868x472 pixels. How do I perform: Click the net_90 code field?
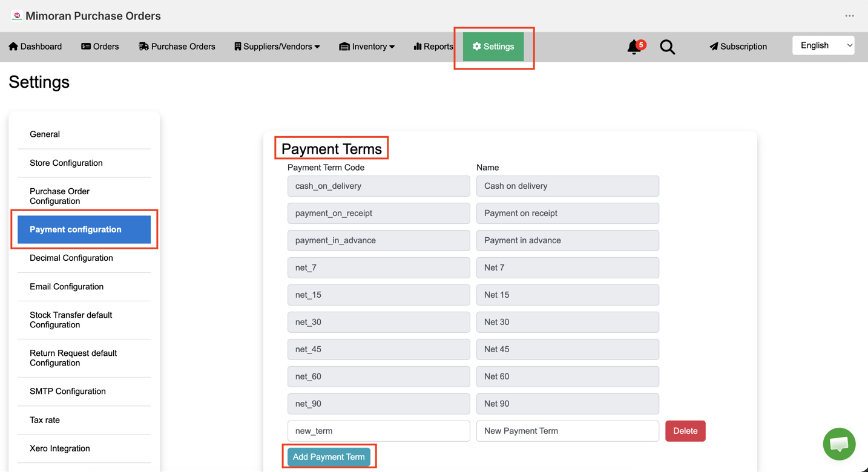(x=379, y=404)
